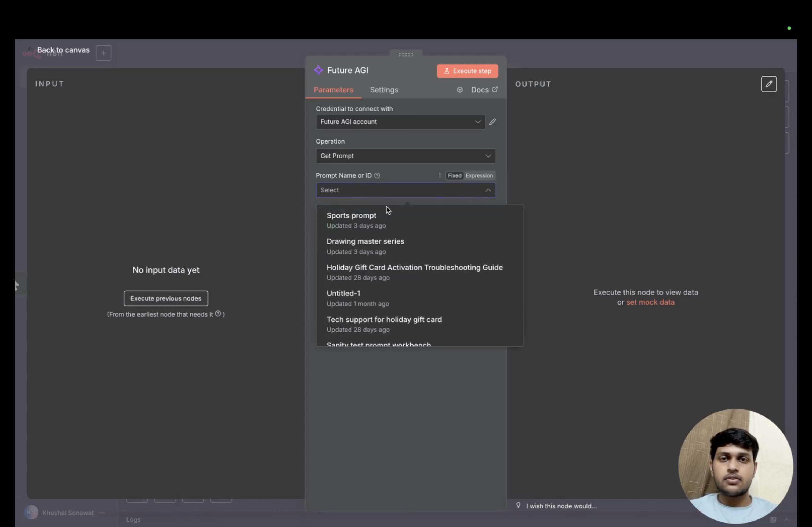
Task: Select the Fixed toggle for Prompt Name
Action: pyautogui.click(x=454, y=175)
